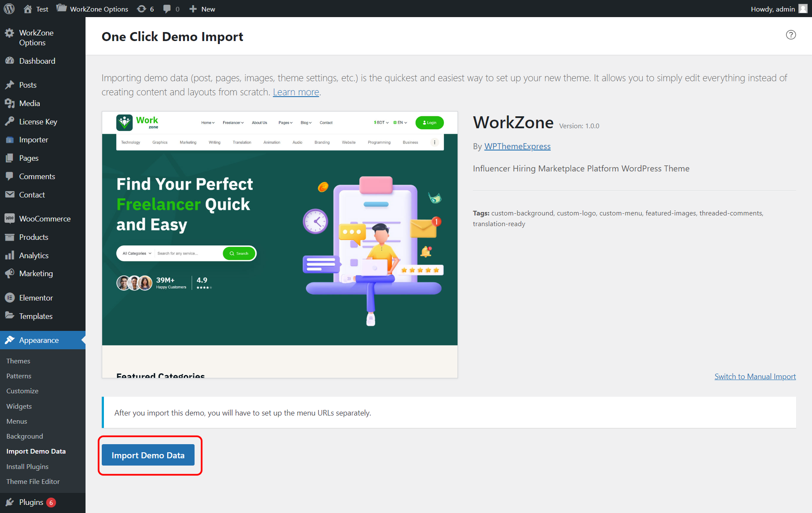Image resolution: width=812 pixels, height=513 pixels.
Task: Open the Install Plugins submenu item
Action: (x=27, y=466)
